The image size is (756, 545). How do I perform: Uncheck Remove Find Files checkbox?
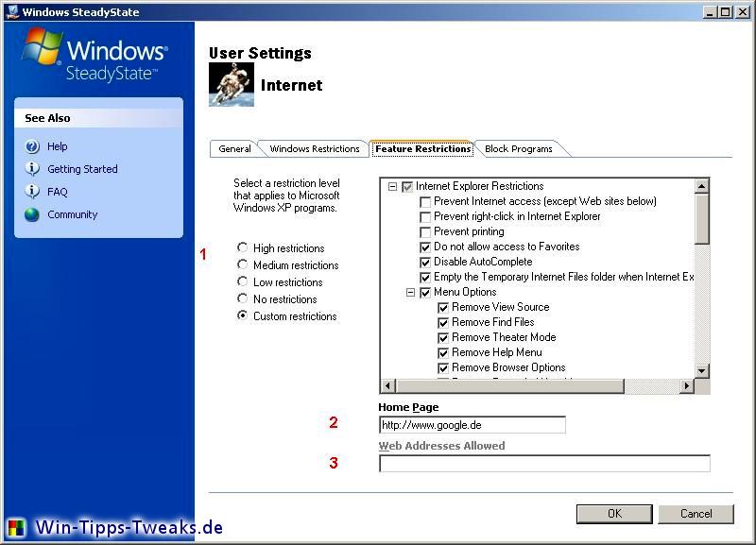tap(443, 323)
